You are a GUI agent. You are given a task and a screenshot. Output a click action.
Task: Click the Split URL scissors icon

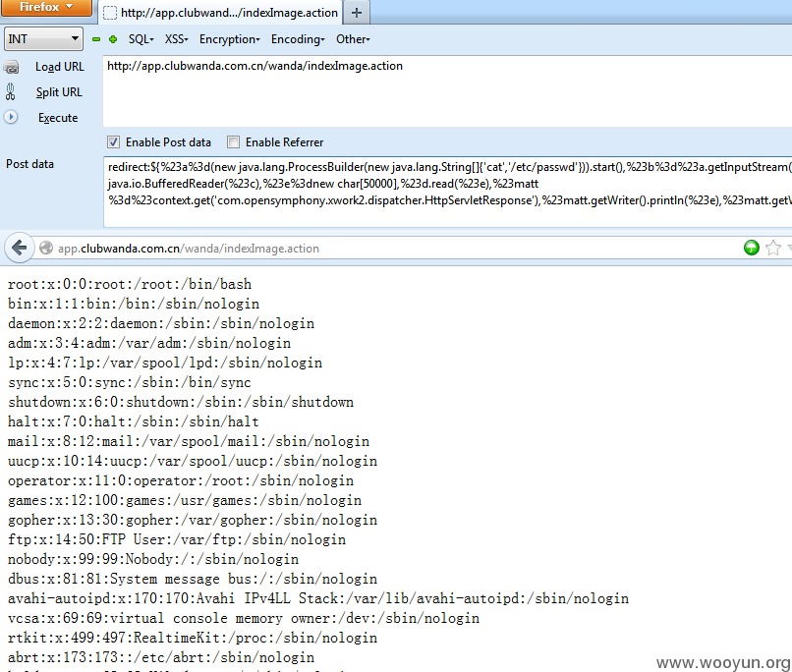(x=10, y=92)
